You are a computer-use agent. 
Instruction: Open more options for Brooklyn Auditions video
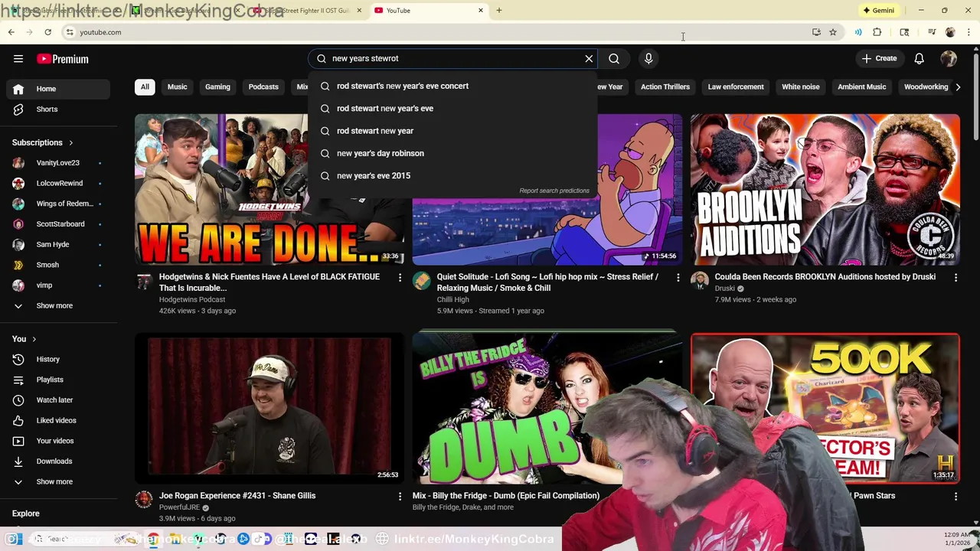click(x=955, y=277)
